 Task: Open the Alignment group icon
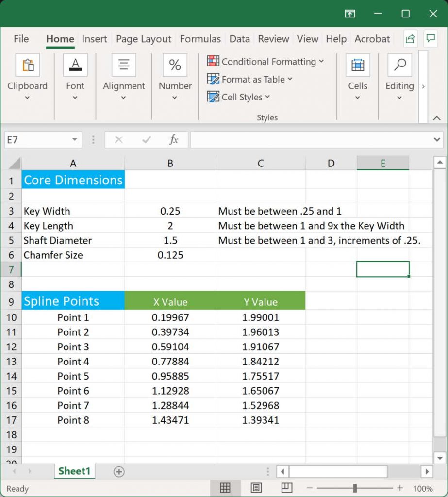click(124, 65)
